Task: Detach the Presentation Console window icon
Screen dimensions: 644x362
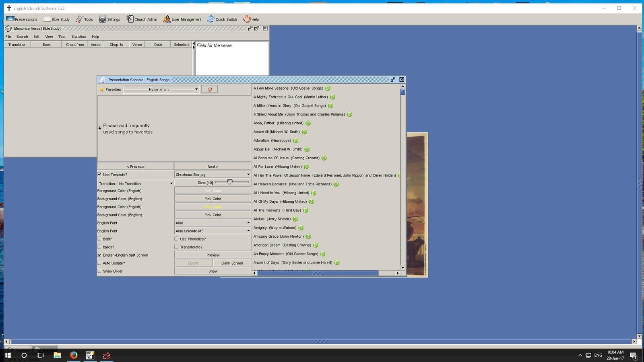Action: pos(393,80)
